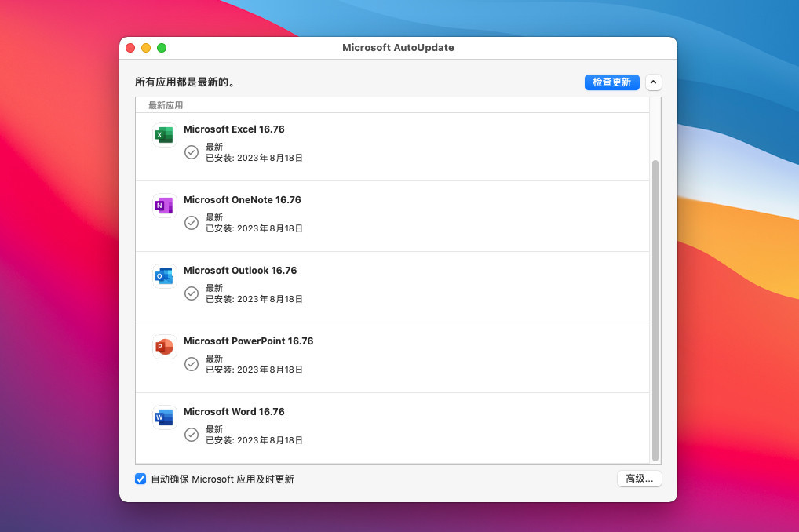Click the 检查更新 button
Screen dimensions: 799x532
(x=611, y=82)
